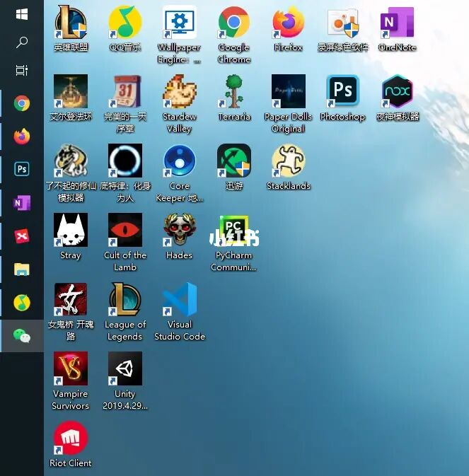
Task: Open the red XMind taskbar icon
Action: (x=22, y=236)
